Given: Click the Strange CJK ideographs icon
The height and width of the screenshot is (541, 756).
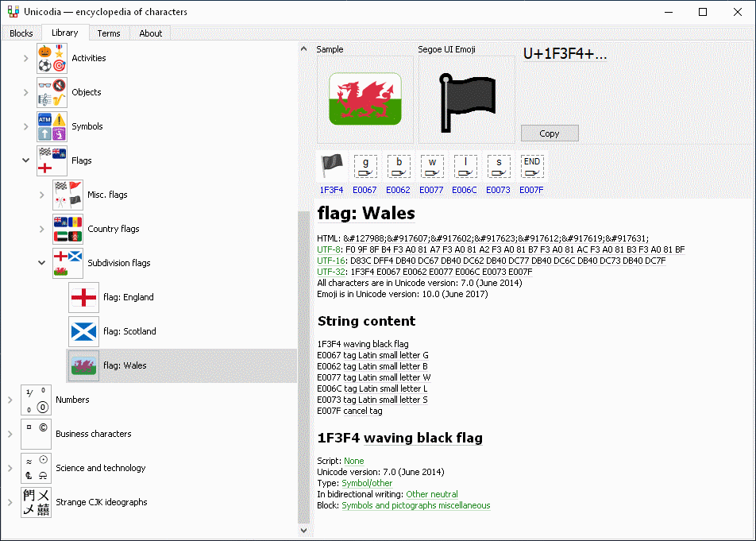Looking at the screenshot, I should point(37,503).
